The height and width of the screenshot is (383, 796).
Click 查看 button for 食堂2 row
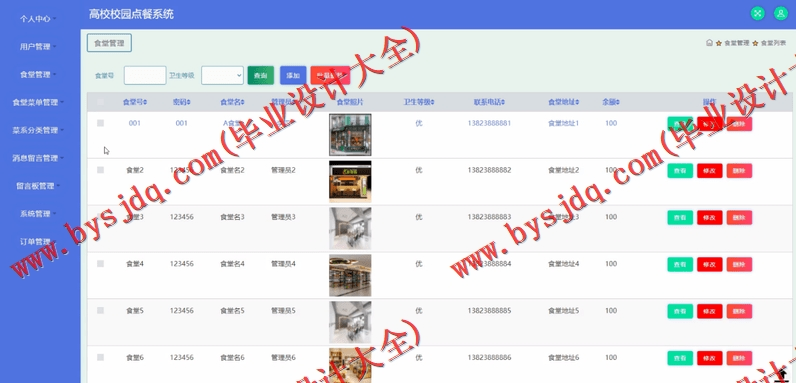680,171
